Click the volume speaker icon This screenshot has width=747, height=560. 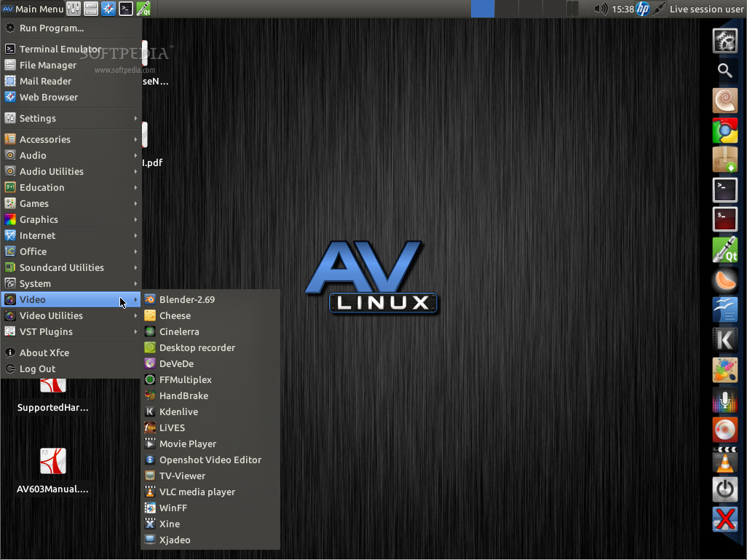tap(601, 9)
